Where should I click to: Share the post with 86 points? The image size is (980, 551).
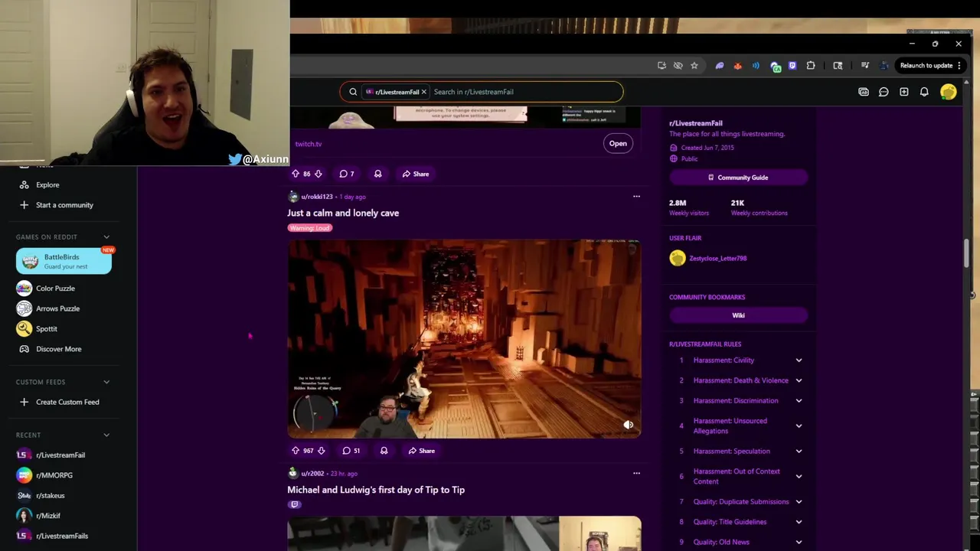tap(416, 174)
